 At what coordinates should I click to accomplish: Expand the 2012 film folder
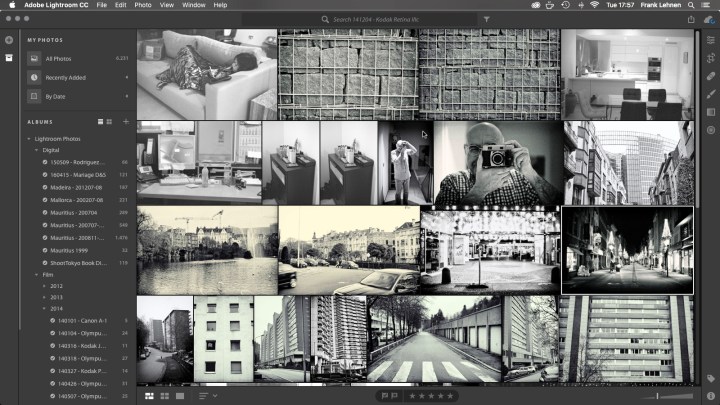[x=37, y=285]
